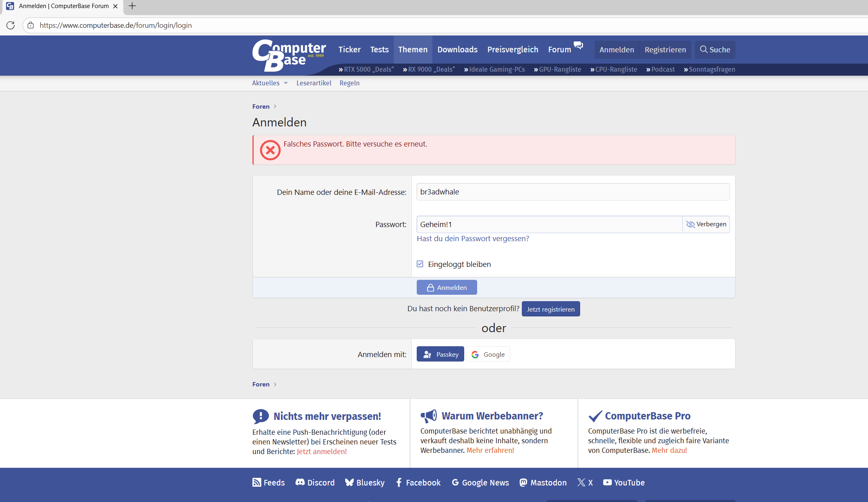Click the site info lock icon
Screen dimensions: 868x502
[x=31, y=25]
